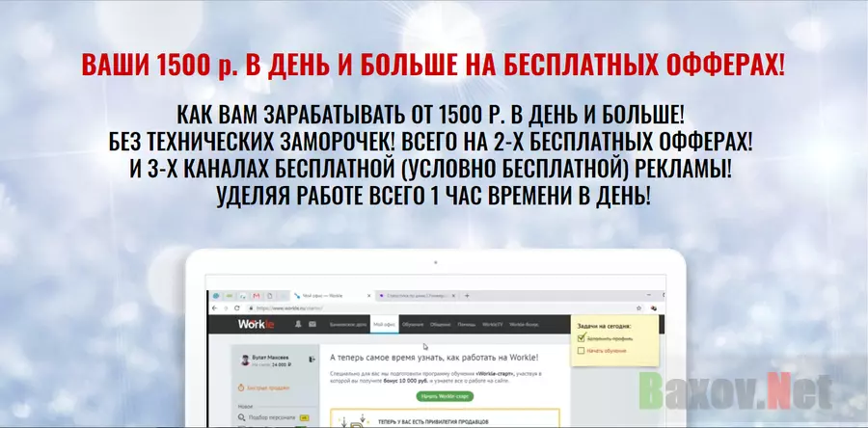Click the user avatar in the profile panel
This screenshot has width=868, height=428.
pos(245,361)
